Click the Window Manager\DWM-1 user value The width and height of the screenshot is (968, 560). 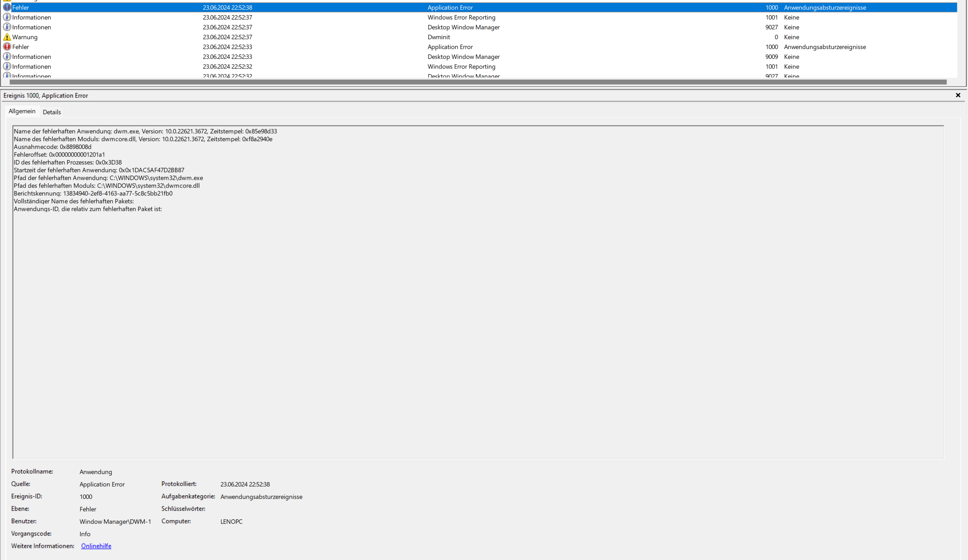pyautogui.click(x=115, y=522)
